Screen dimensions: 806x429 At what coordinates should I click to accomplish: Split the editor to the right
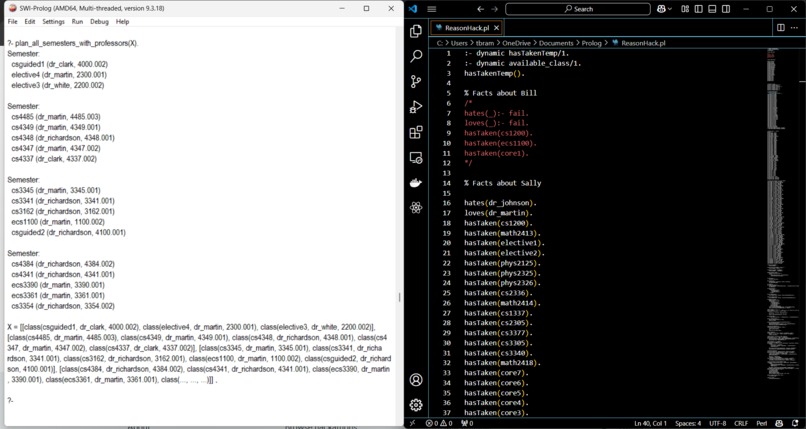tap(781, 28)
